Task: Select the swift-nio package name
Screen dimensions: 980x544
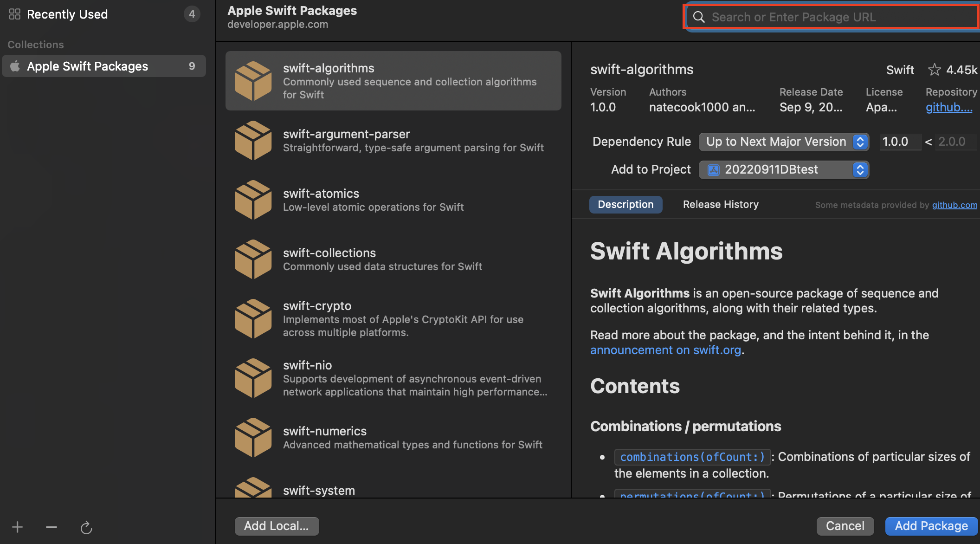Action: pyautogui.click(x=307, y=365)
